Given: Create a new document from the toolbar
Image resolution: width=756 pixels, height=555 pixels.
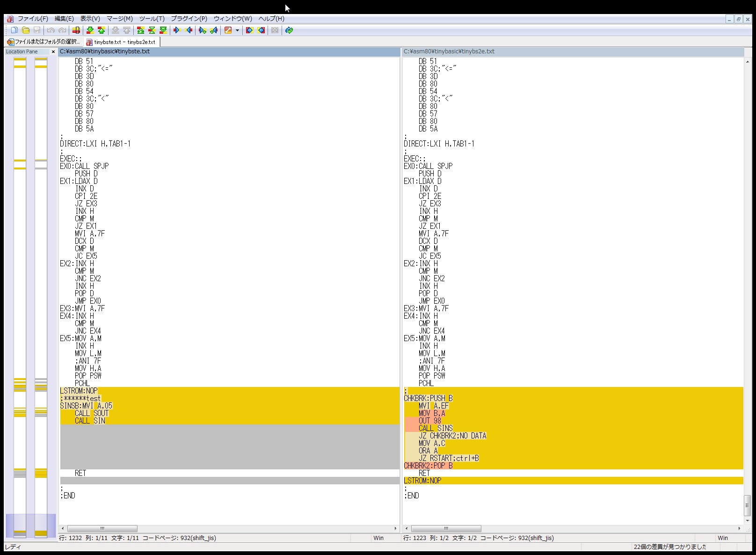Looking at the screenshot, I should click(x=15, y=30).
